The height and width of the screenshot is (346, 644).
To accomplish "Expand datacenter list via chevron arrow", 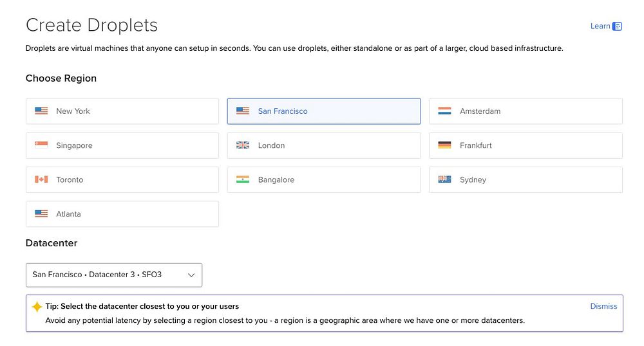I will pos(191,275).
